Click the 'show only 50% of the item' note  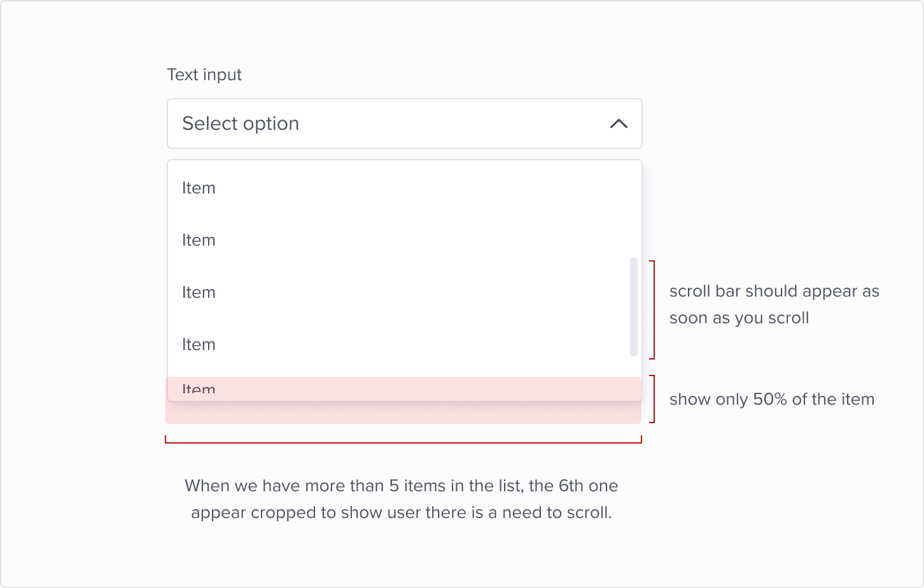coord(771,400)
